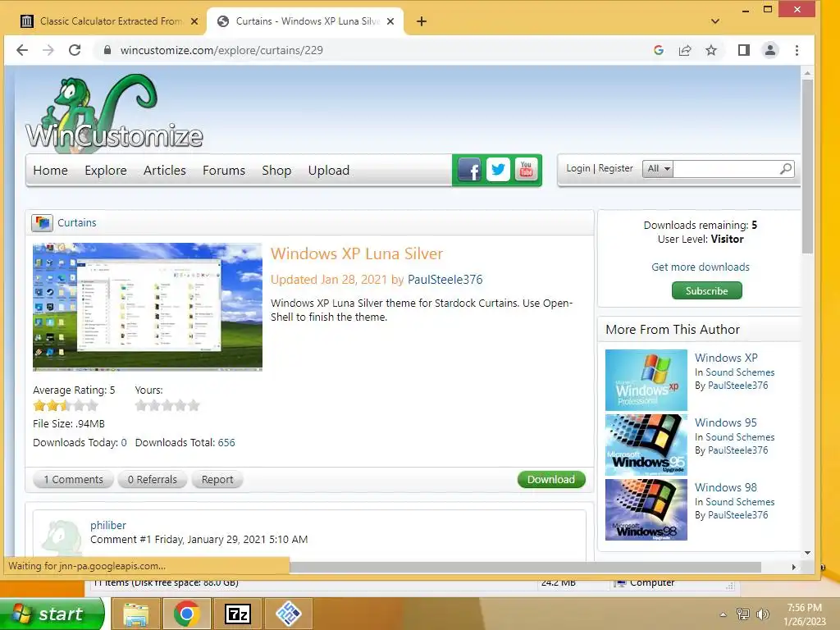This screenshot has height=630, width=840.
Task: Open the Articles menu
Action: [x=164, y=171]
